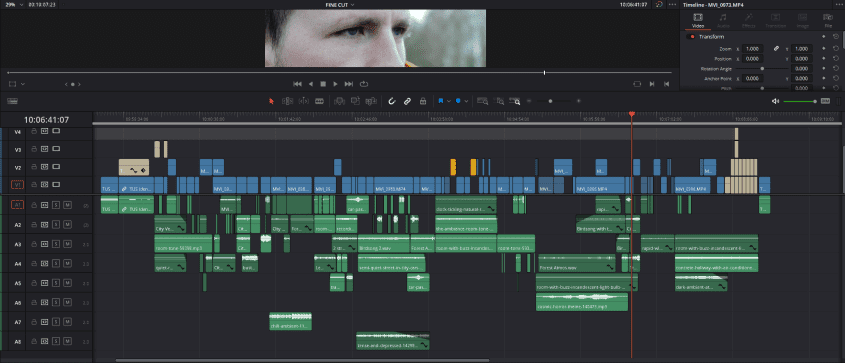Toggle Linked Selection chain icon
Viewport: 845px width, 363px height.
407,101
